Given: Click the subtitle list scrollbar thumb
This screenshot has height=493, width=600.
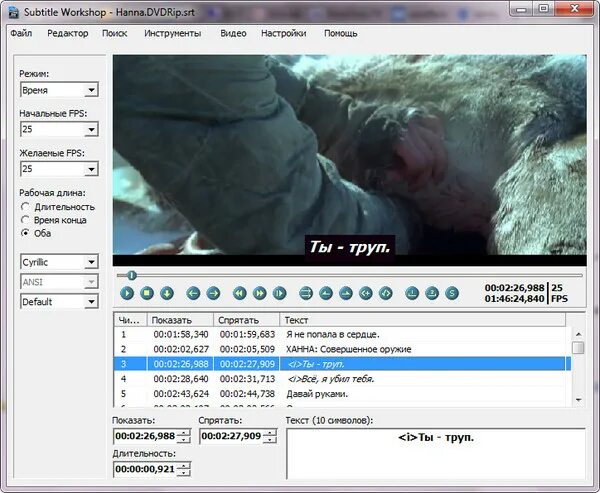Looking at the screenshot, I should [579, 348].
